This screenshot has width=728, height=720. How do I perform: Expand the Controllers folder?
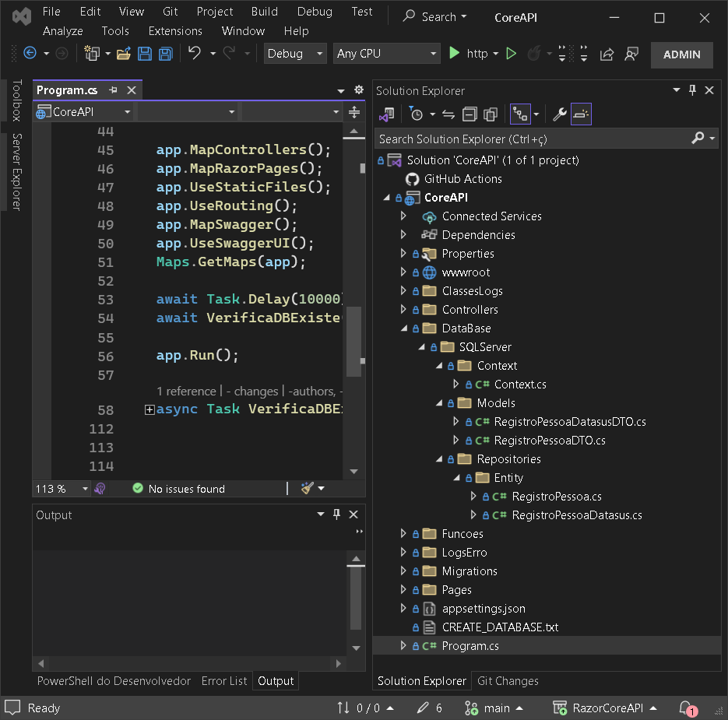point(403,309)
